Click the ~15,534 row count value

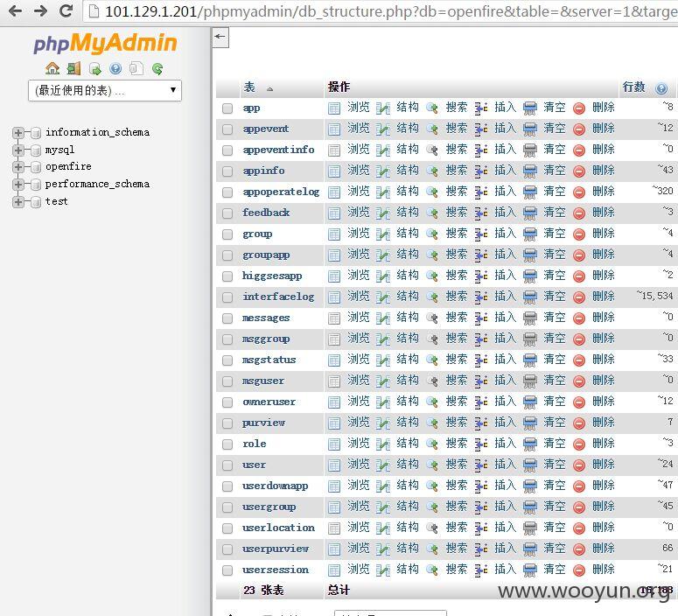click(x=654, y=296)
